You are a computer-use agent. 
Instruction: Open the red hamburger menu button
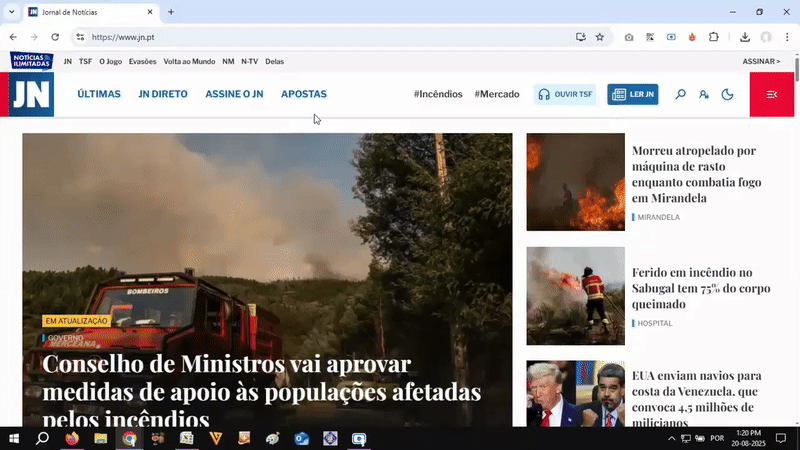pyautogui.click(x=772, y=94)
